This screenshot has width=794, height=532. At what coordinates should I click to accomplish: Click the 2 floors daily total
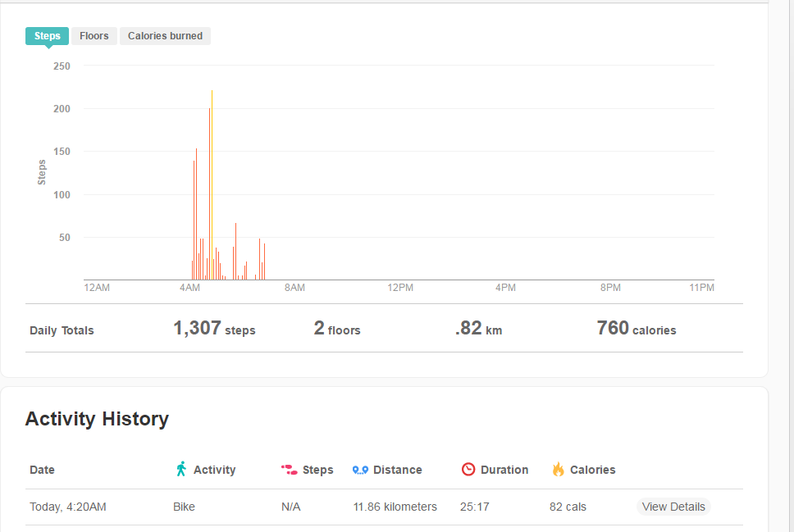point(336,329)
